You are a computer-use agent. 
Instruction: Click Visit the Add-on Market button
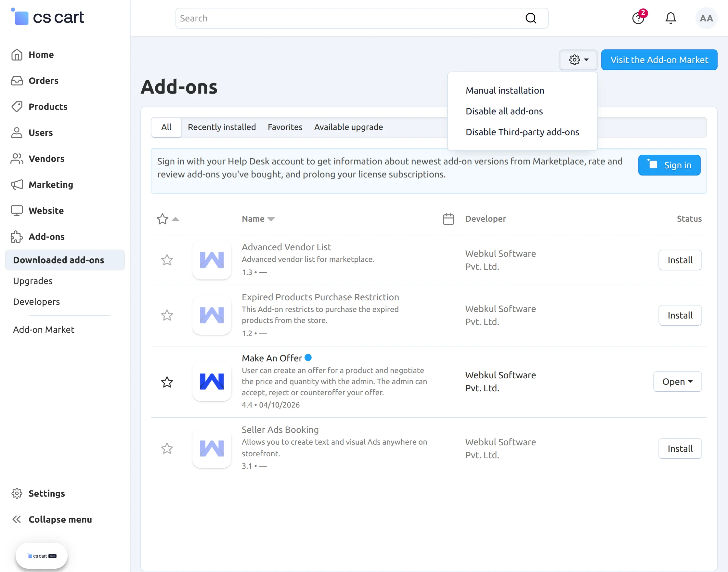pyautogui.click(x=659, y=60)
